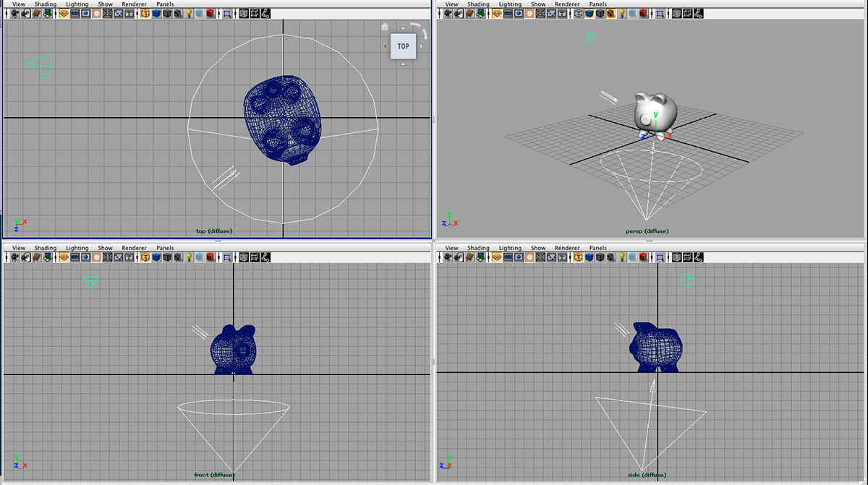Expand Lighting dropdown in the front view panel
The width and height of the screenshot is (868, 485).
tap(77, 248)
